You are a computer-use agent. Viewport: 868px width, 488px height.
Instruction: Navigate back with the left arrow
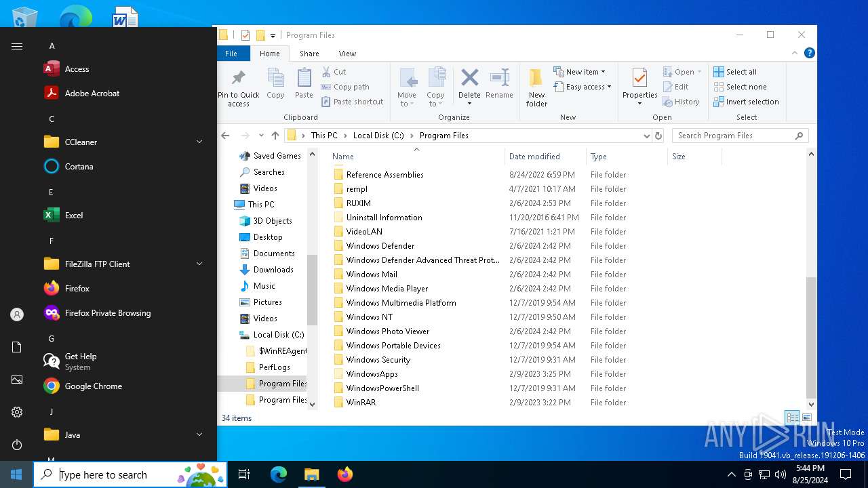[226, 136]
